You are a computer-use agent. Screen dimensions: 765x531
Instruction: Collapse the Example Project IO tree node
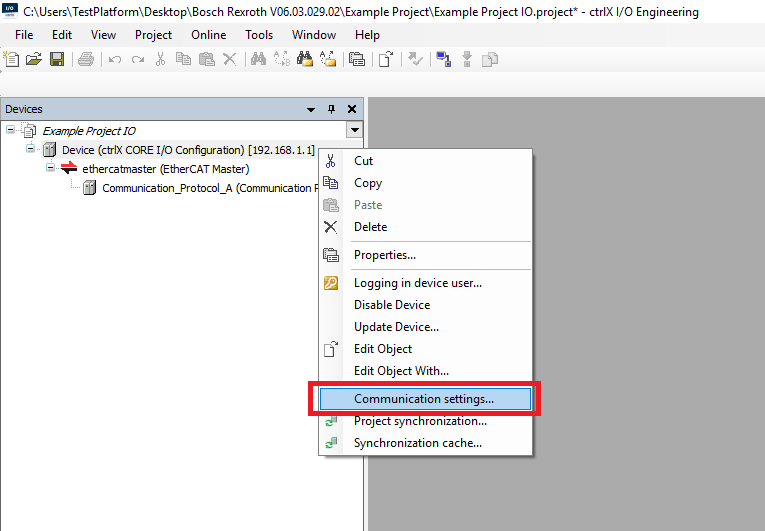11,130
